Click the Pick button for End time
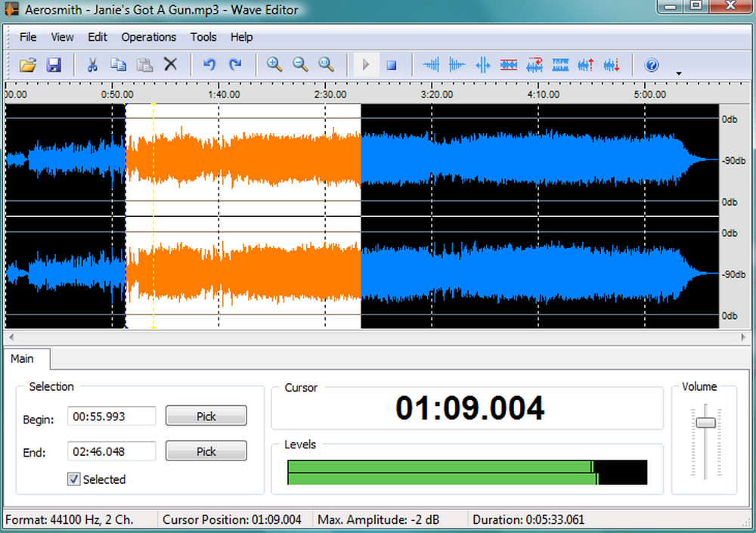The image size is (756, 533). coord(206,451)
